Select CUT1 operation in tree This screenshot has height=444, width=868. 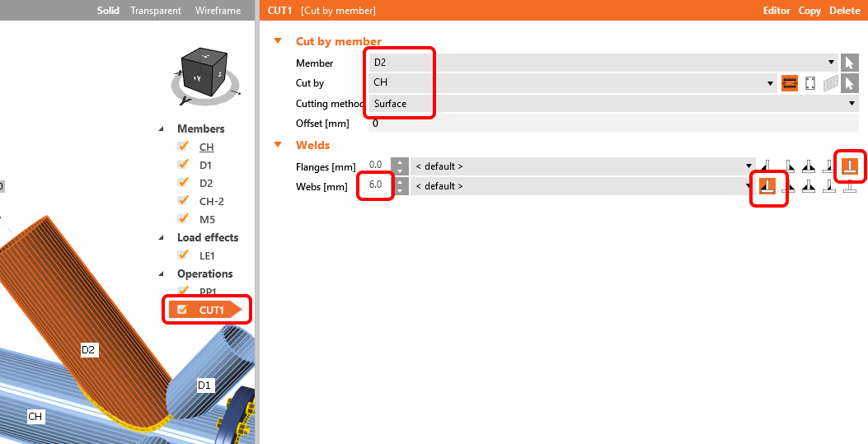tap(212, 311)
